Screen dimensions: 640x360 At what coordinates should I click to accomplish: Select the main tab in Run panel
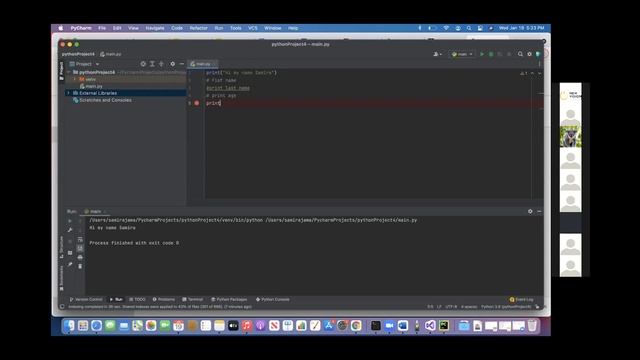(x=95, y=211)
